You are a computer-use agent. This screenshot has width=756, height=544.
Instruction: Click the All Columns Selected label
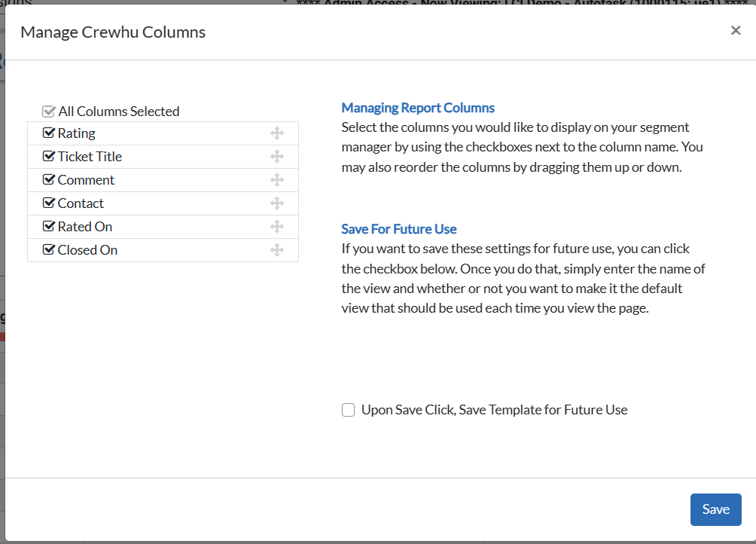pos(119,112)
